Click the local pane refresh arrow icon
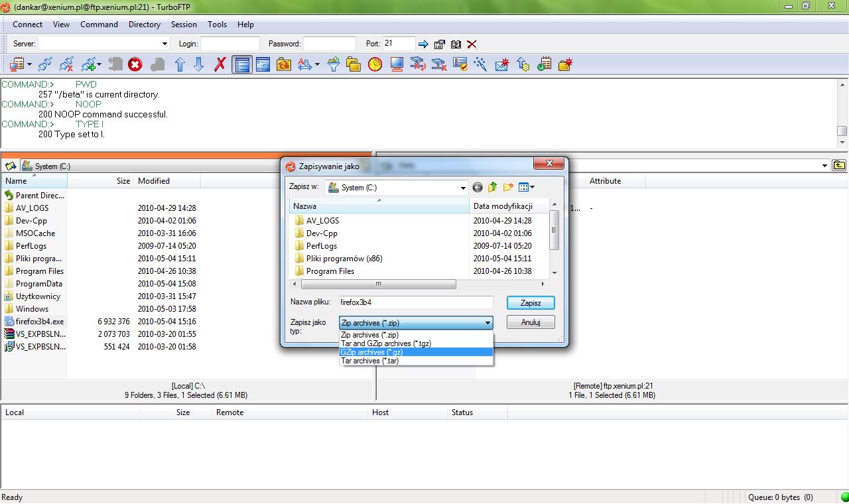Image resolution: width=849 pixels, height=504 pixels. point(11,166)
